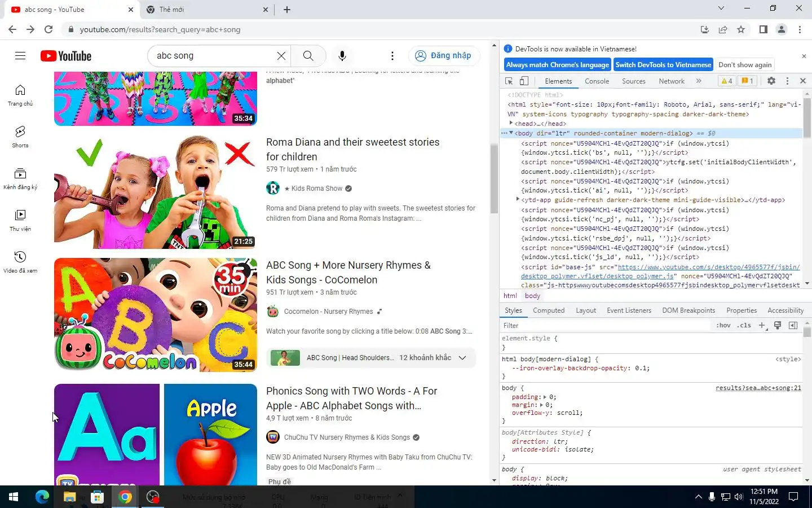Open the Chrome tab search dropdown
Image resolution: width=812 pixels, height=508 pixels.
pyautogui.click(x=721, y=8)
